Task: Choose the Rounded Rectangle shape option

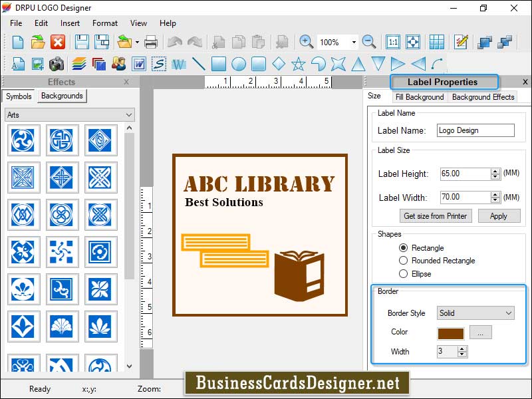Action: [404, 261]
